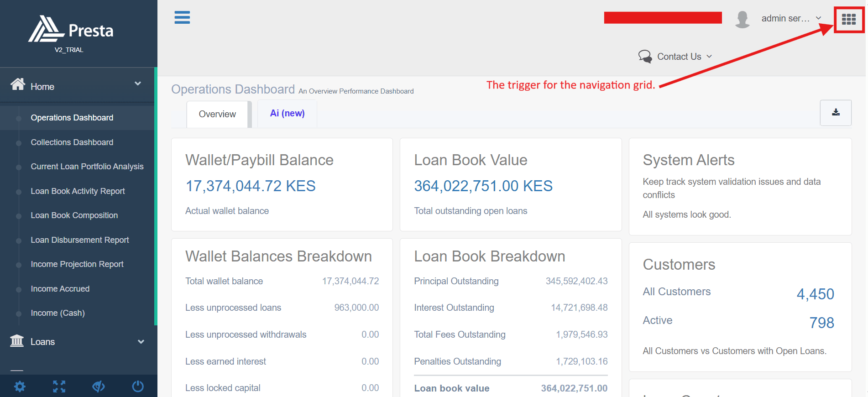Click the hide eye icon in footer

point(99,387)
